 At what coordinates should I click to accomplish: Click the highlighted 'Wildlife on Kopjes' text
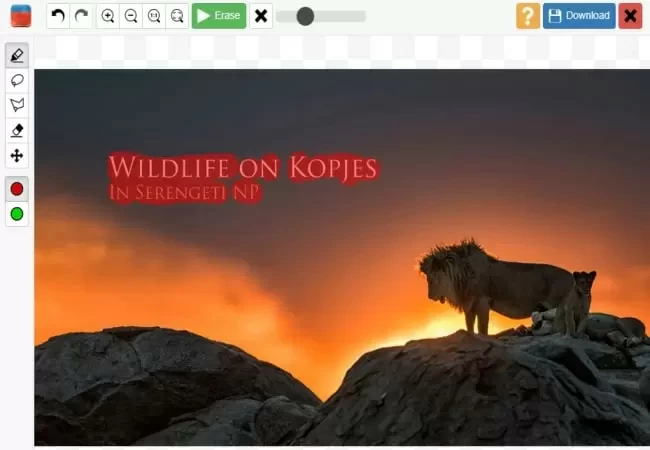click(243, 168)
